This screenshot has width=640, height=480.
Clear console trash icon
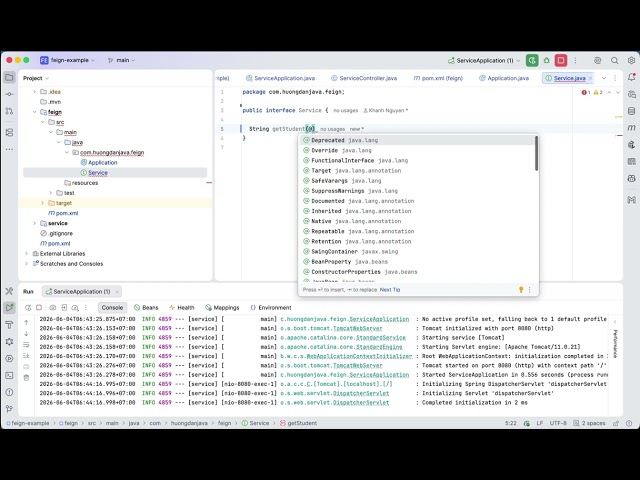coord(27,378)
